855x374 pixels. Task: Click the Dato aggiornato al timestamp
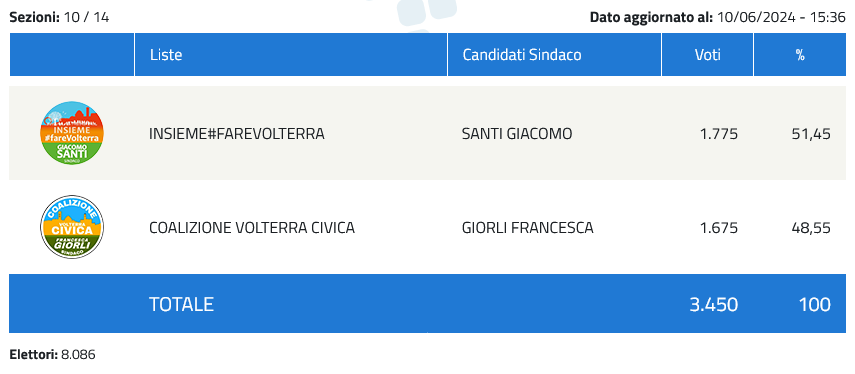[x=718, y=17]
